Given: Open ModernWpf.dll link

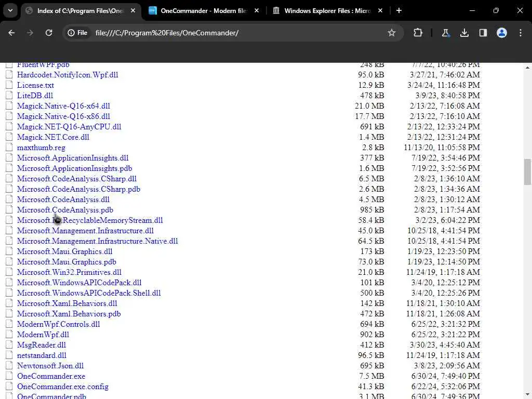Looking at the screenshot, I should [43, 335].
